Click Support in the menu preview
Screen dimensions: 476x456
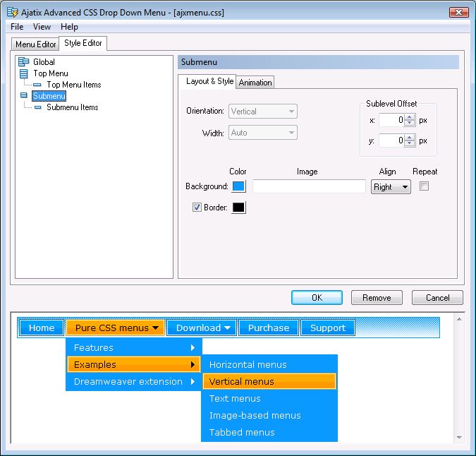pos(328,328)
